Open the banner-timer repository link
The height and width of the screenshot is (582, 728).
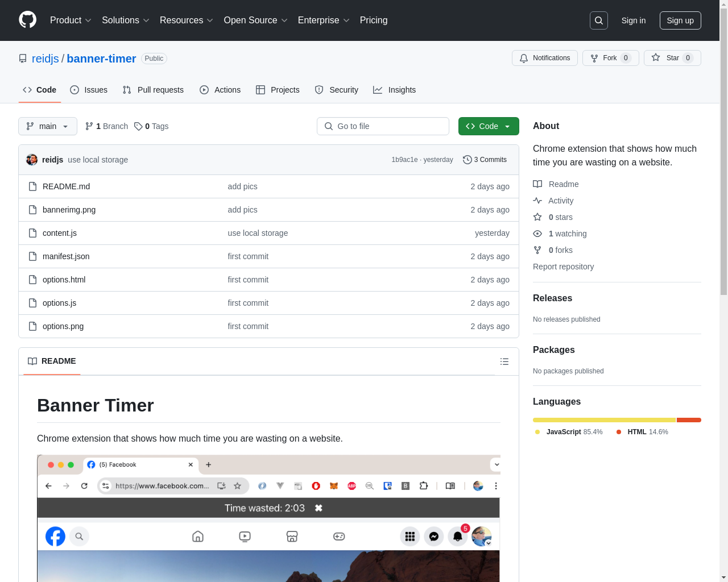[x=101, y=59]
